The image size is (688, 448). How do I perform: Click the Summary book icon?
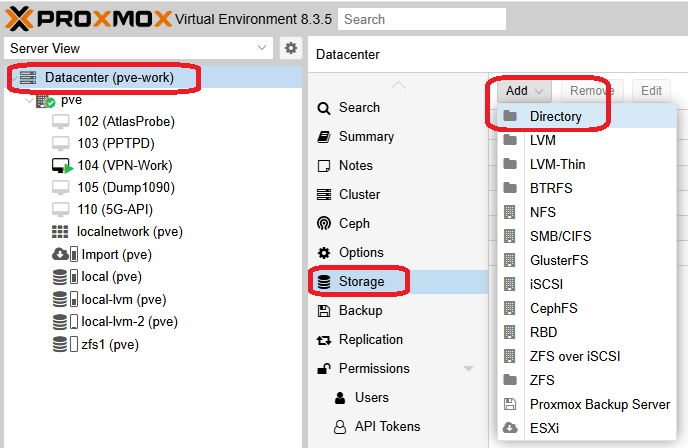point(324,137)
